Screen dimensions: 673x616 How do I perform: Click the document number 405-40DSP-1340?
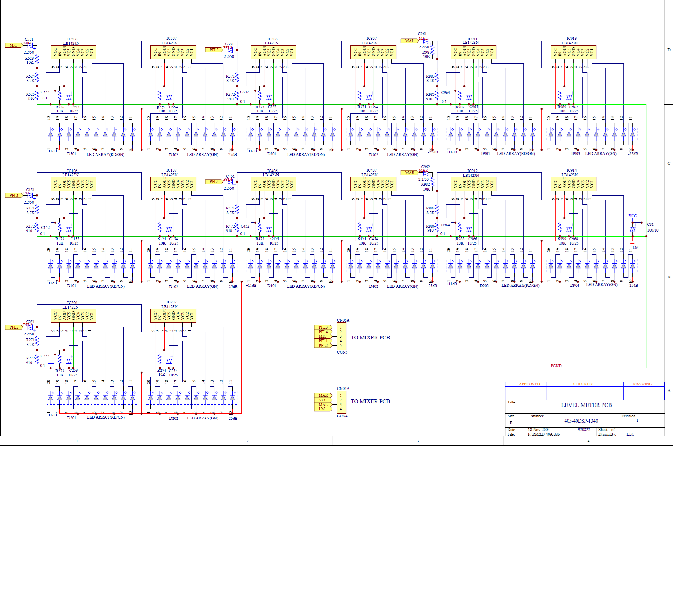(581, 421)
